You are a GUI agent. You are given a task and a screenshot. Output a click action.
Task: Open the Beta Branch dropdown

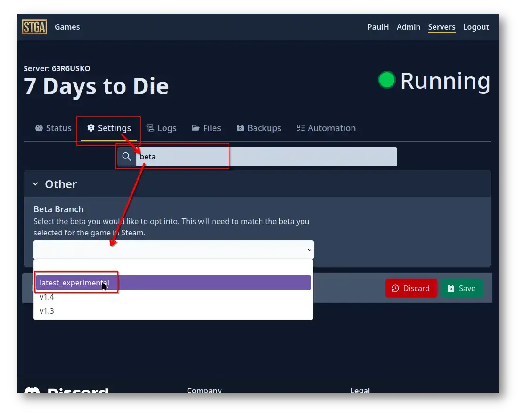(173, 250)
